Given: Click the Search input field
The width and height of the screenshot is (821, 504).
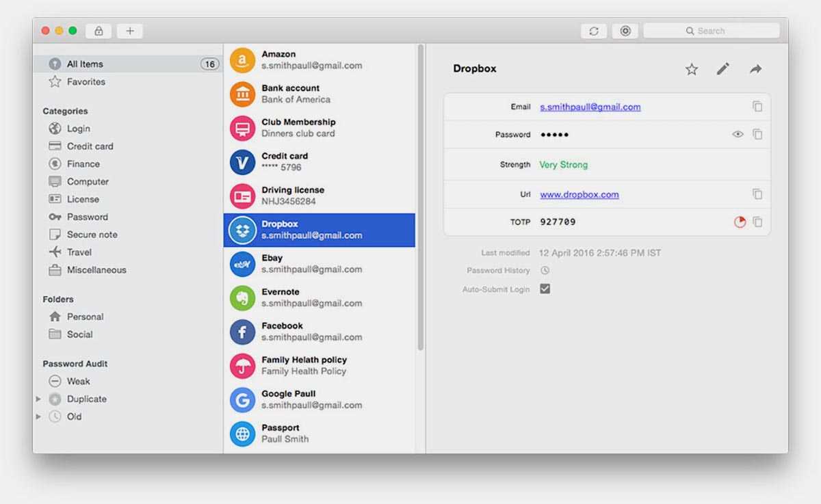Looking at the screenshot, I should (712, 31).
